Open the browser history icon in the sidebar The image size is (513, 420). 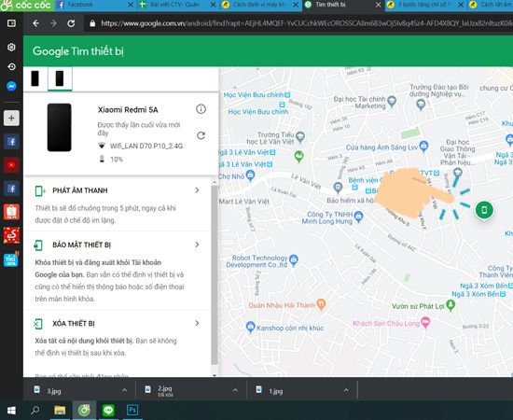(x=11, y=67)
